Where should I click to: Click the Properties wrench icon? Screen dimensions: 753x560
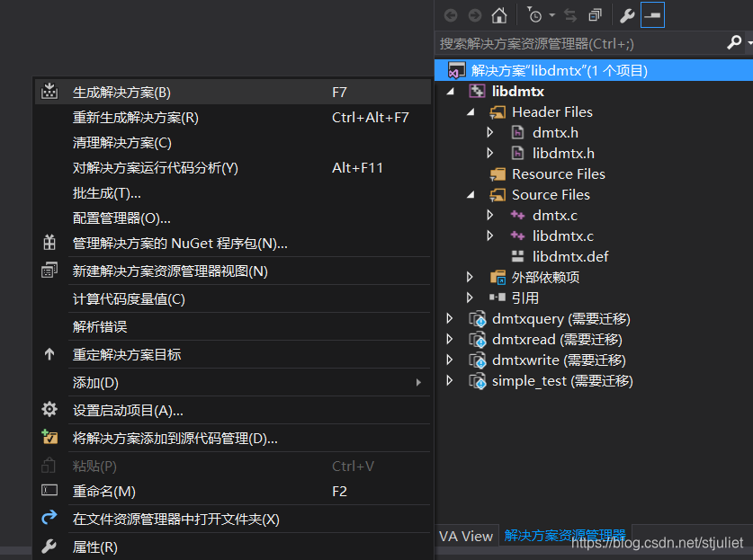coord(627,14)
